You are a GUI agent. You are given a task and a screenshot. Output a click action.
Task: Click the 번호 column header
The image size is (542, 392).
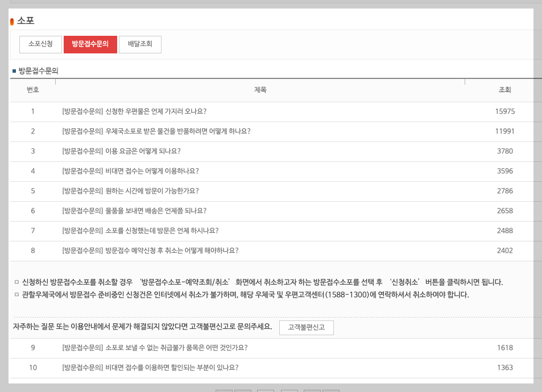(32, 90)
